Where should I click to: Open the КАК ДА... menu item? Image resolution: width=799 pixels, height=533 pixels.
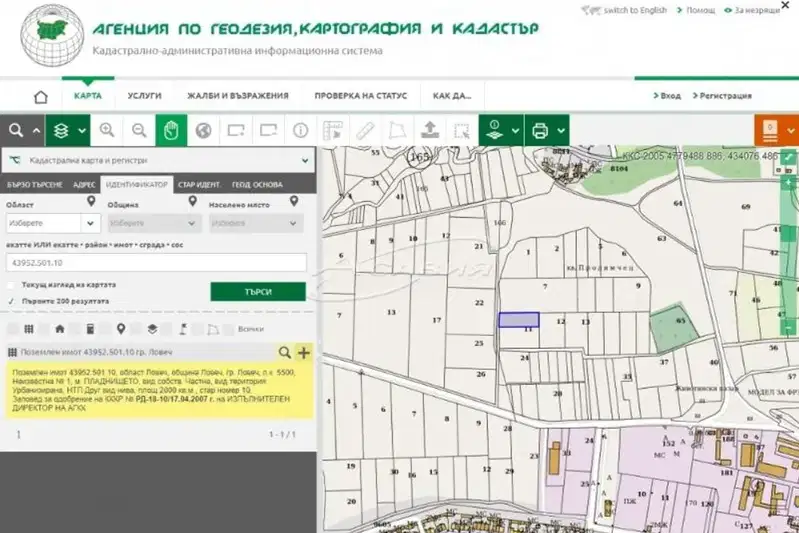point(452,96)
